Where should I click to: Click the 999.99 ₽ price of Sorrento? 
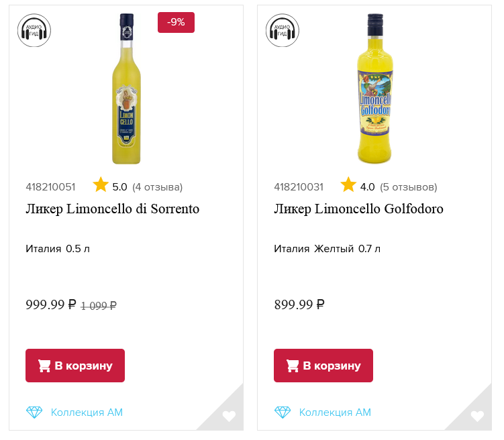[x=51, y=305]
